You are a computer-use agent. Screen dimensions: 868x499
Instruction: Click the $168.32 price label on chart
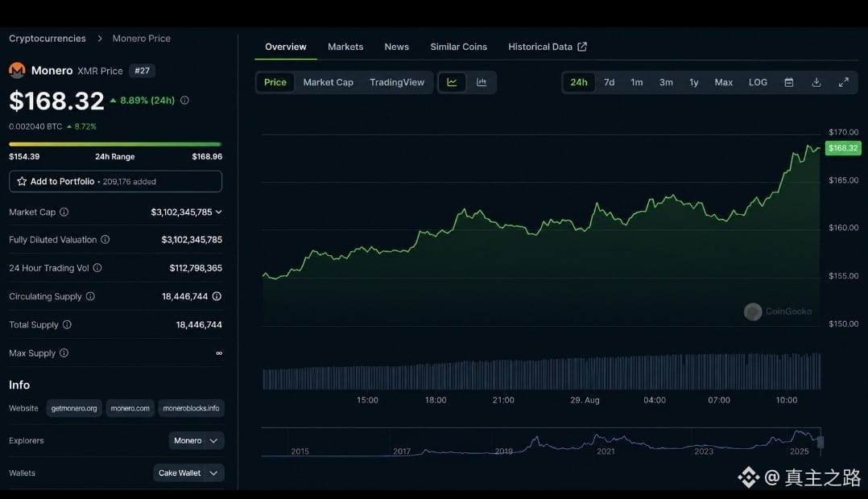(x=843, y=148)
